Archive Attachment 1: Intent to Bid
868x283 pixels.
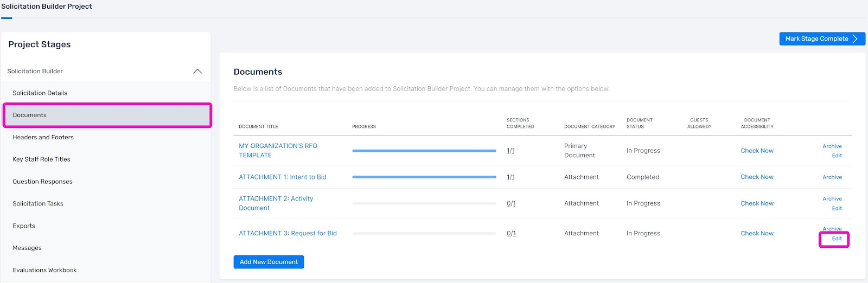point(832,177)
